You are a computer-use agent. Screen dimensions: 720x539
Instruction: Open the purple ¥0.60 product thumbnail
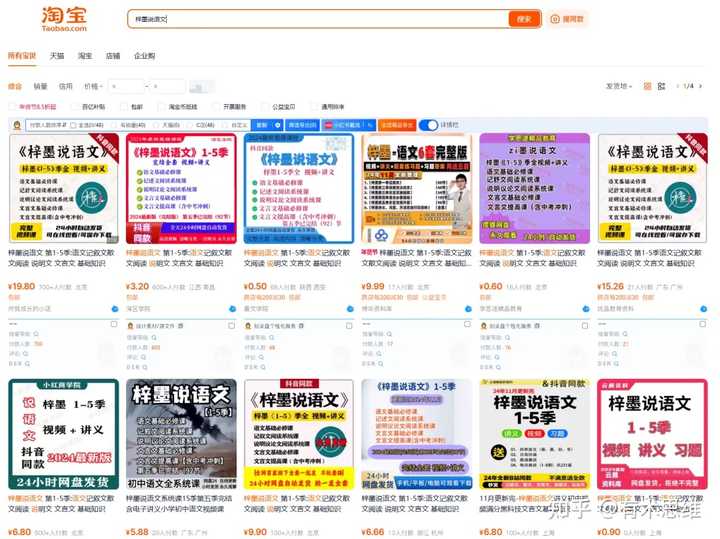coord(534,189)
